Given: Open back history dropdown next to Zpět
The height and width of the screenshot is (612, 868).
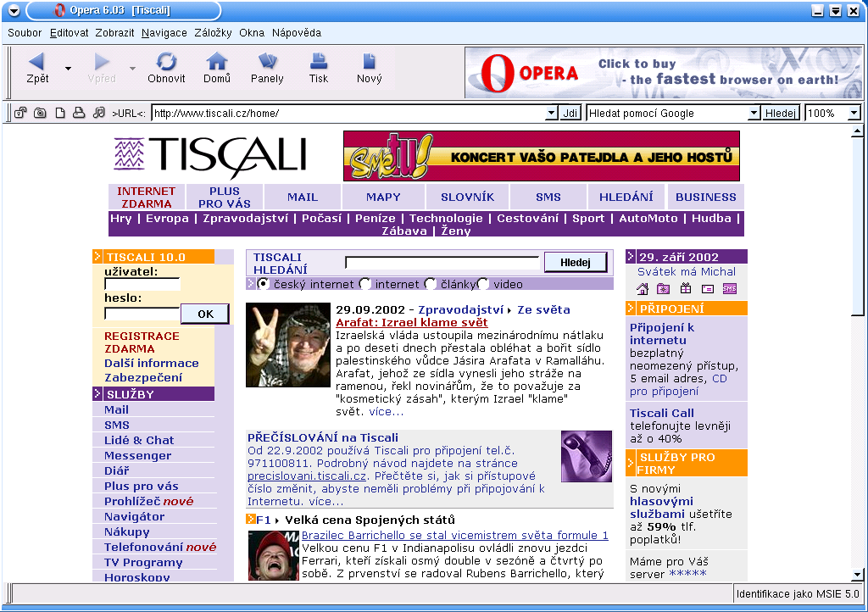Looking at the screenshot, I should pyautogui.click(x=68, y=69).
